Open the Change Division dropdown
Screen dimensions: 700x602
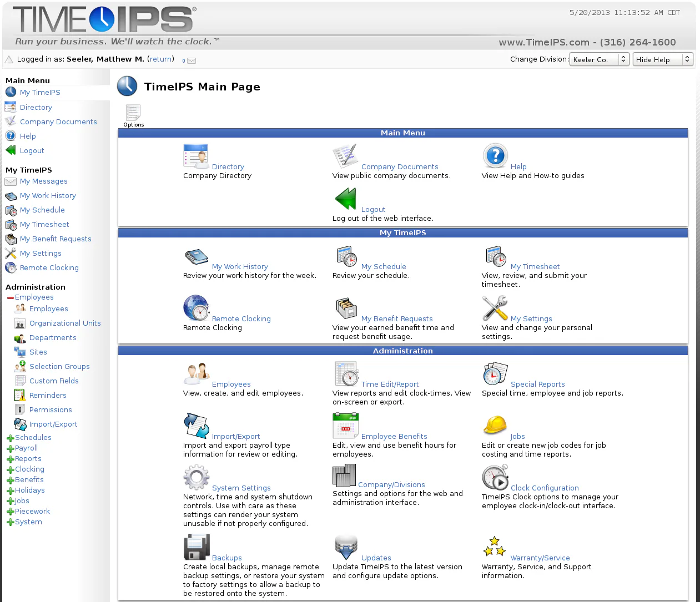click(599, 59)
